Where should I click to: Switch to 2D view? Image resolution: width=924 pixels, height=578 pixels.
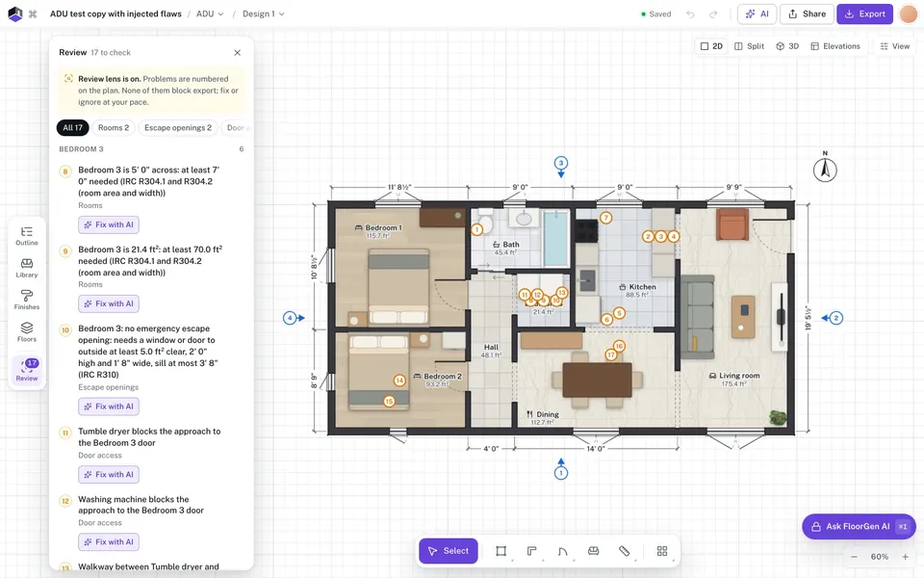pyautogui.click(x=711, y=46)
